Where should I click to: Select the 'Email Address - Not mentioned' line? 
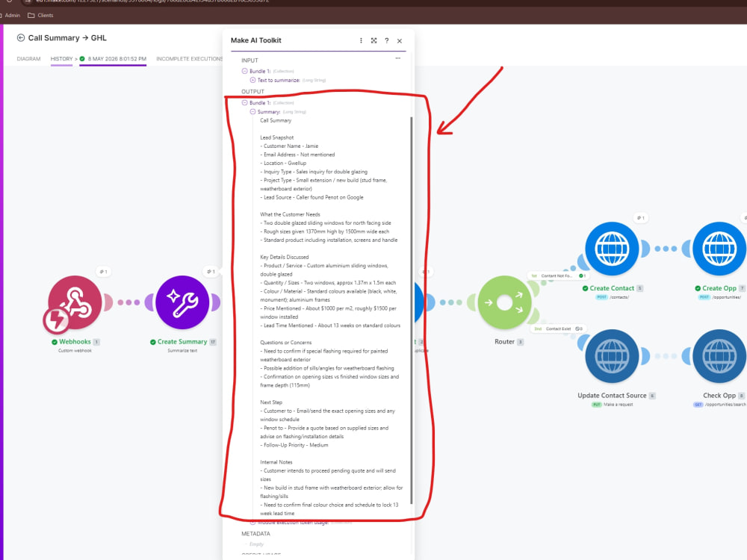297,155
